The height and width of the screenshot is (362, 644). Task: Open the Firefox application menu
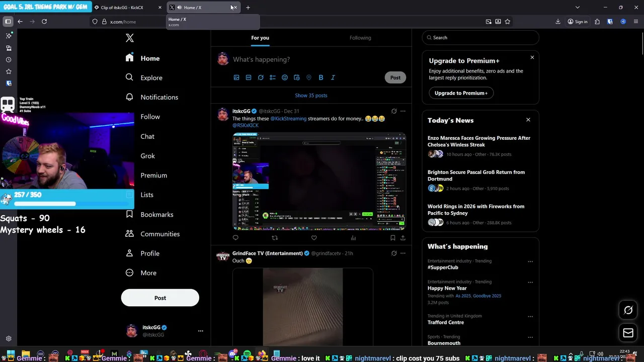(x=636, y=22)
